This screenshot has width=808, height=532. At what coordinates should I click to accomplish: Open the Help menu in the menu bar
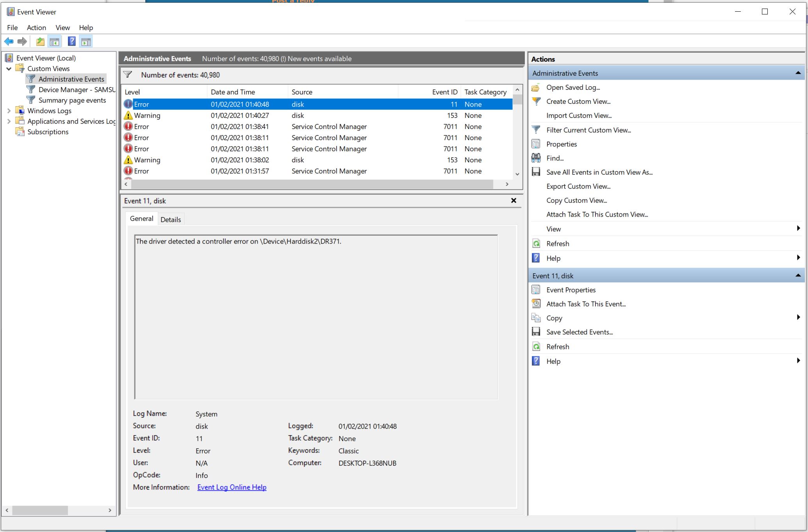(x=86, y=28)
